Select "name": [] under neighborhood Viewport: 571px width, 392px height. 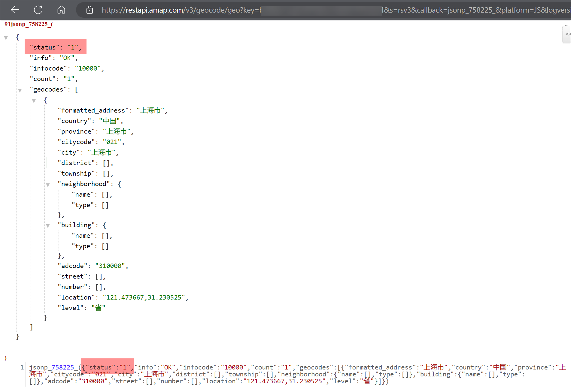(92, 194)
